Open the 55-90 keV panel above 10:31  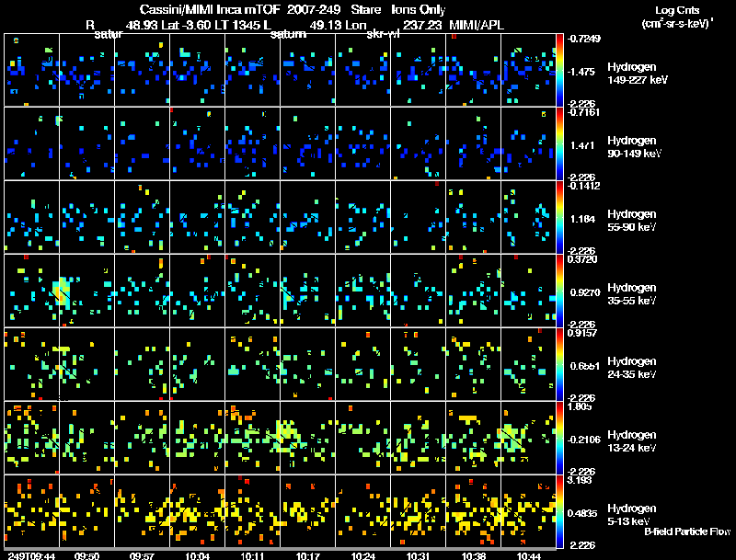(419, 217)
